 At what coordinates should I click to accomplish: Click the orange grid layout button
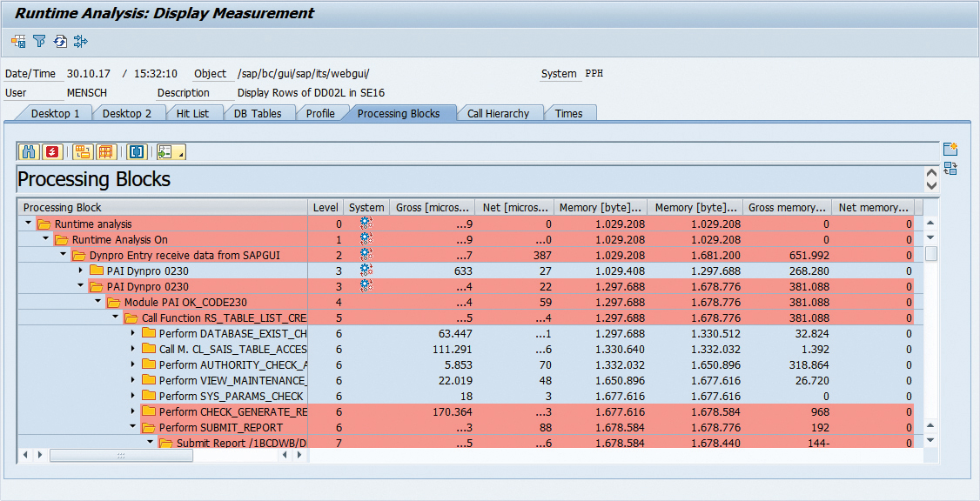pyautogui.click(x=106, y=152)
